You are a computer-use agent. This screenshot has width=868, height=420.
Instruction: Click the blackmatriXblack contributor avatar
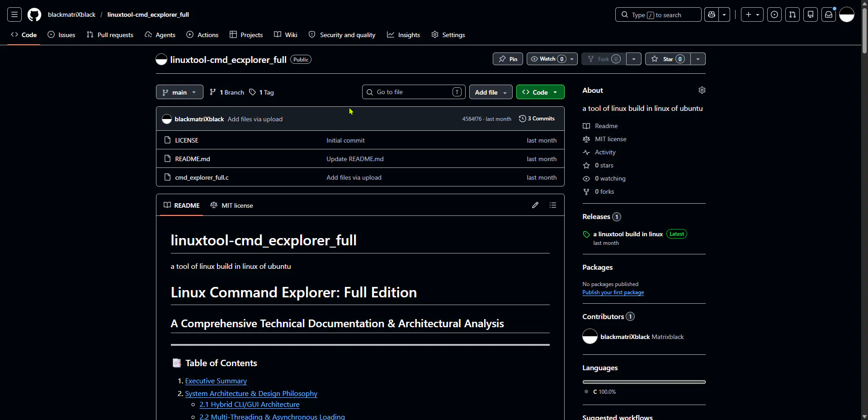(x=590, y=336)
